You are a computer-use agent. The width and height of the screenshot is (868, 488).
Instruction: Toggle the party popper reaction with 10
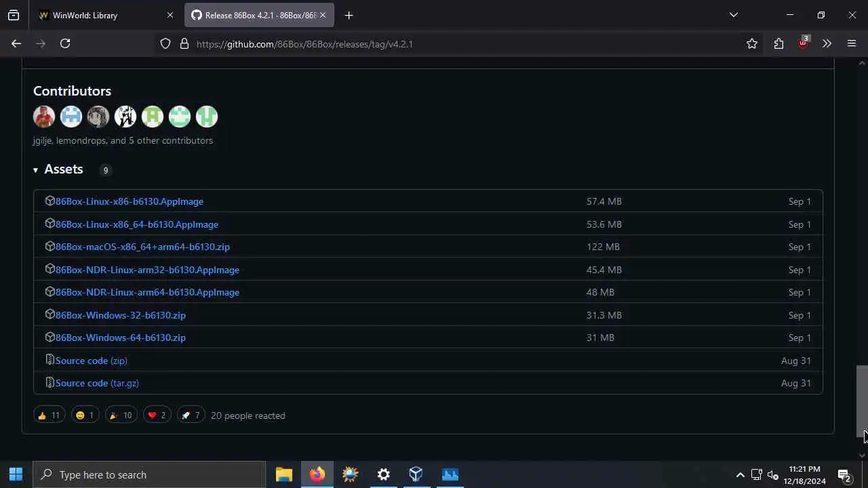[121, 415]
